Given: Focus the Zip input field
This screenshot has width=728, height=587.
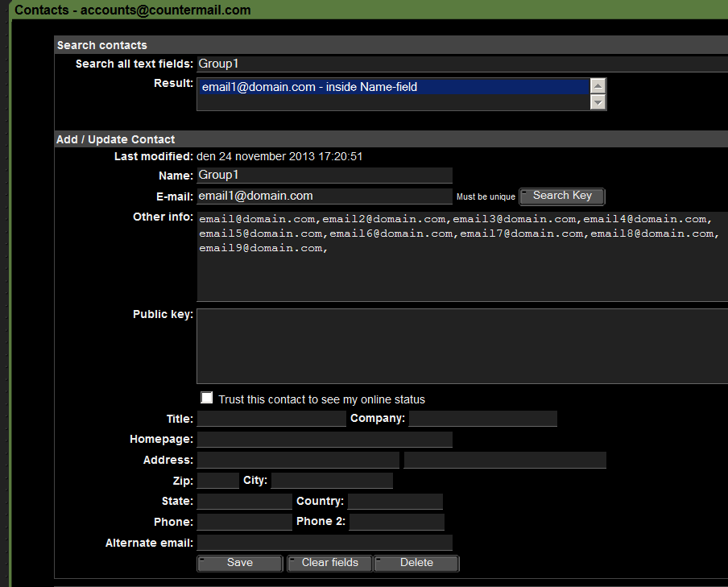Looking at the screenshot, I should [x=217, y=480].
